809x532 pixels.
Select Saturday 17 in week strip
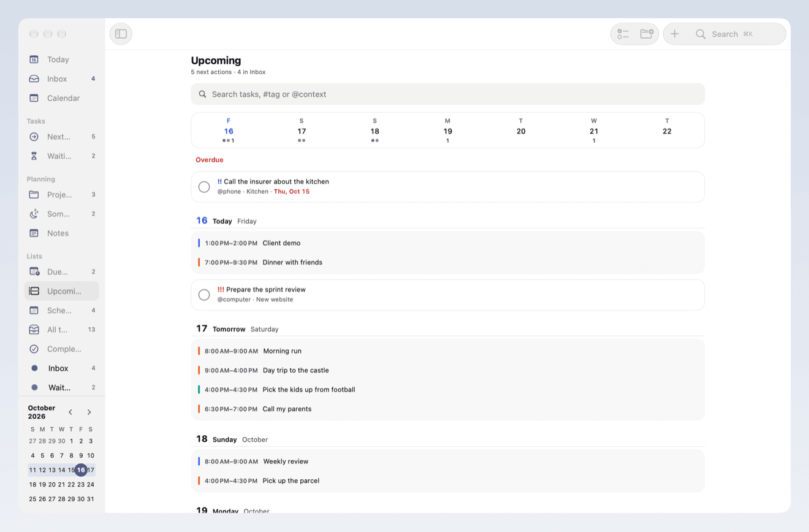pyautogui.click(x=302, y=131)
